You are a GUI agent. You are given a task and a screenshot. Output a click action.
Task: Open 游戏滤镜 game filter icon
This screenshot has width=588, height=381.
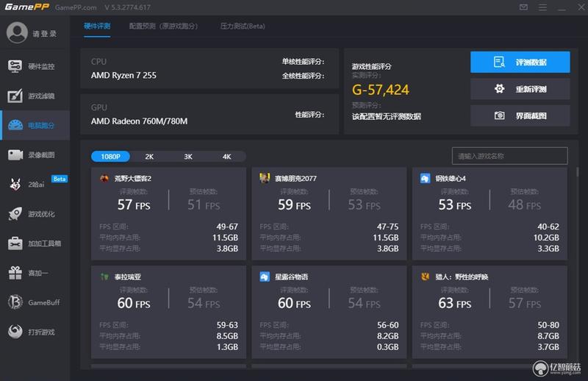point(15,96)
